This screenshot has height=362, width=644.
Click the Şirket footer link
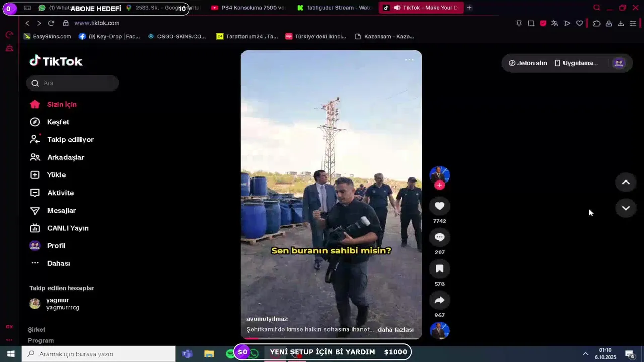tap(37, 329)
